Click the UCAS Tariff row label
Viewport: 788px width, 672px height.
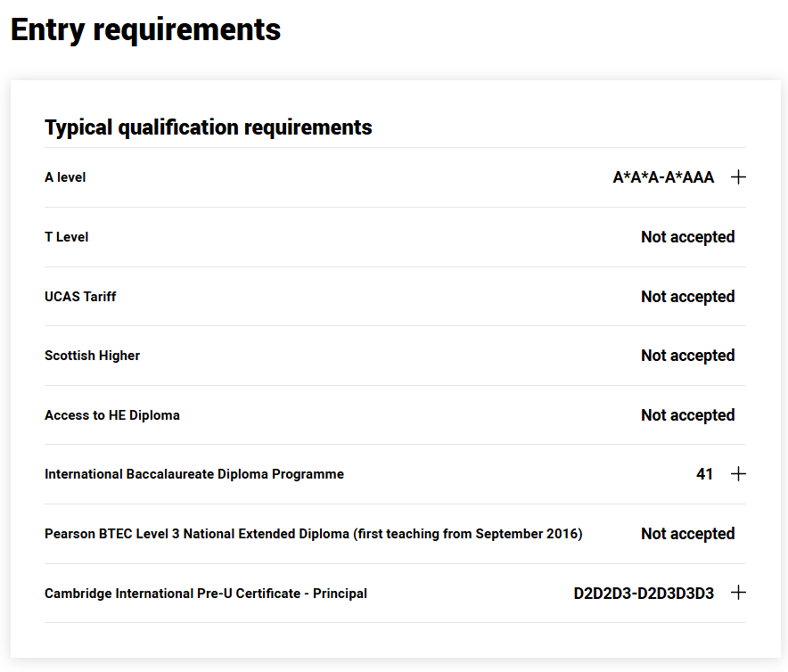pyautogui.click(x=80, y=297)
